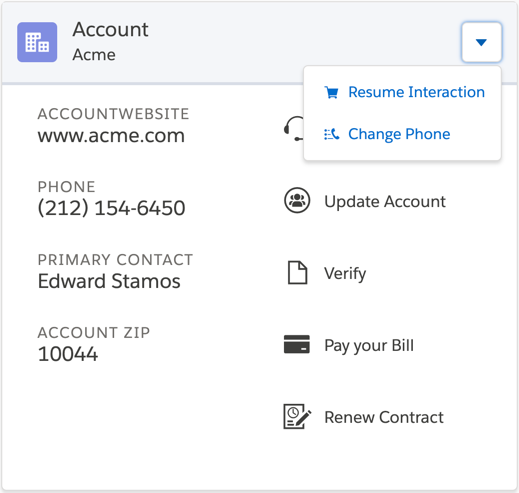519x493 pixels.
Task: Open the Update Account action
Action: click(x=385, y=201)
